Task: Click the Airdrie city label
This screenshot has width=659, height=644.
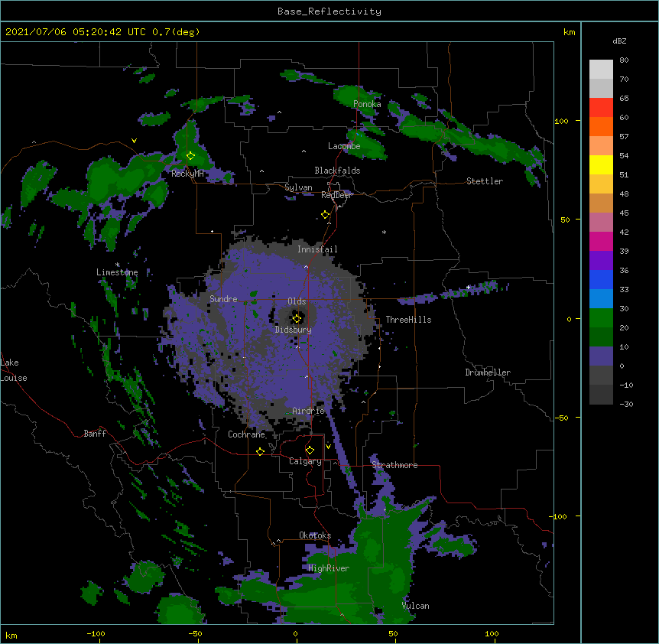Action: click(309, 411)
